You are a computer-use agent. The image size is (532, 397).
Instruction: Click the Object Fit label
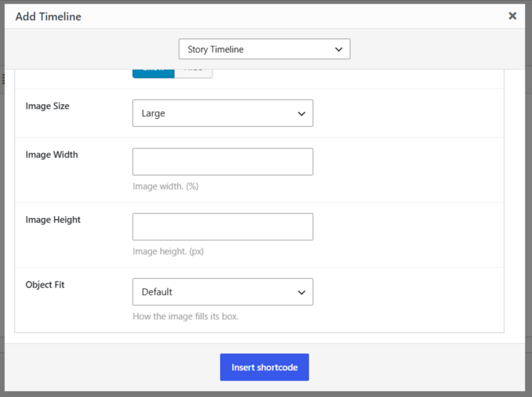[45, 285]
